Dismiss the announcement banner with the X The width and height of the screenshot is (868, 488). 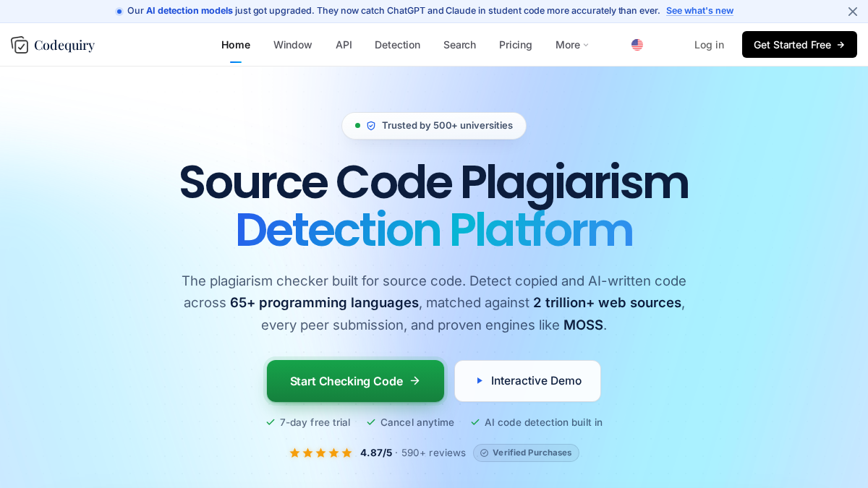tap(853, 12)
